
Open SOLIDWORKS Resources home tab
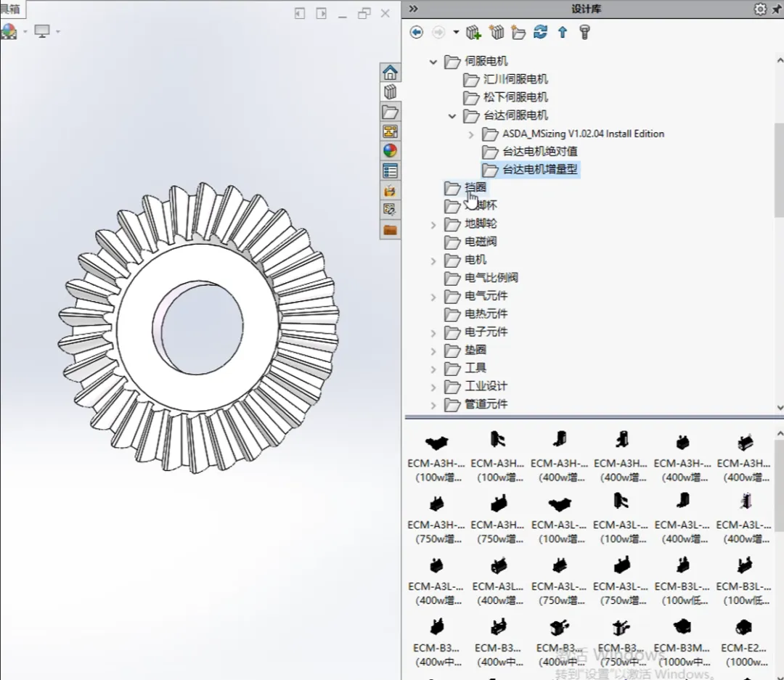click(390, 73)
